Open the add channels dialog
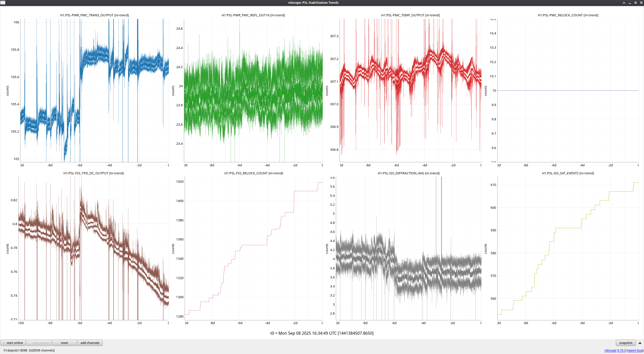The width and height of the screenshot is (644, 354). click(90, 343)
